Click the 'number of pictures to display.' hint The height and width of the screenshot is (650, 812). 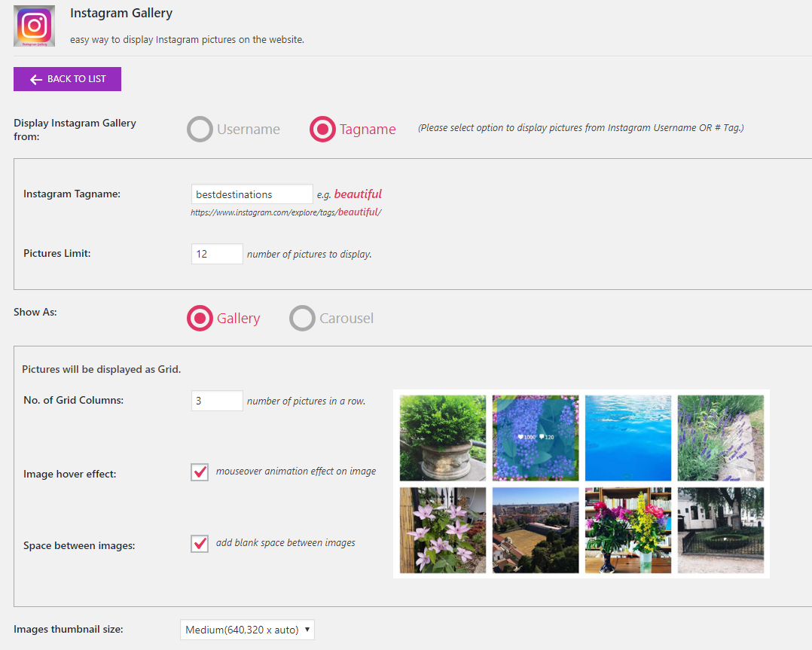tap(309, 255)
